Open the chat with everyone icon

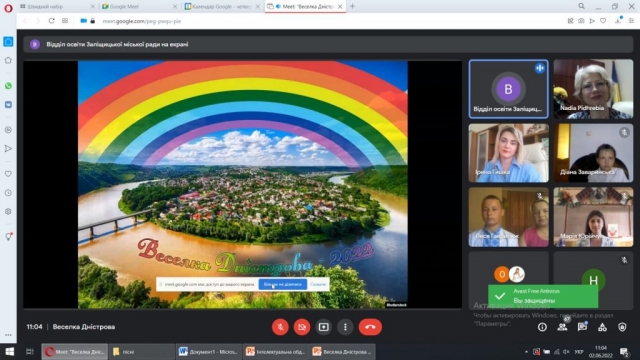[582, 327]
